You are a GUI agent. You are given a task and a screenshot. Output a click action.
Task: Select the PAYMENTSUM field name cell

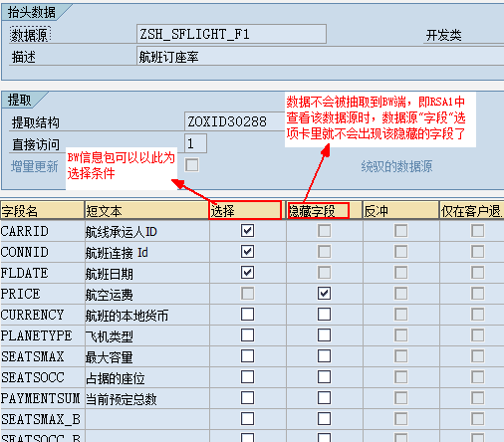(42, 398)
